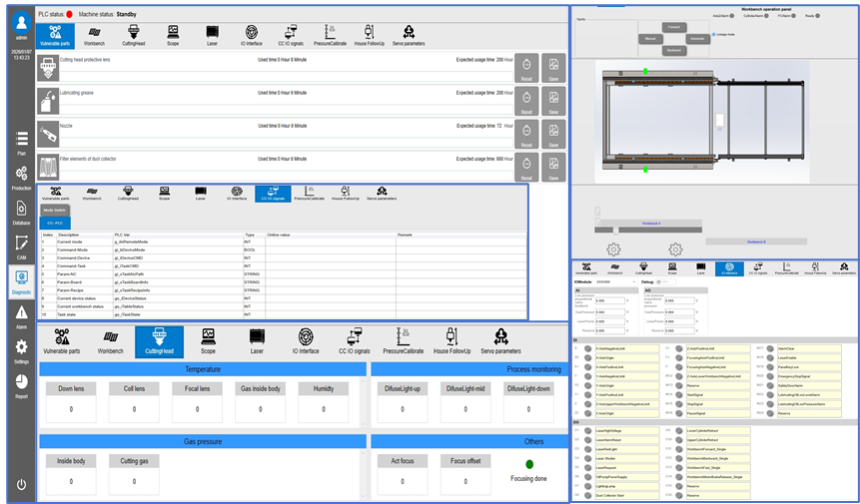Viewport: 860px width, 504px height.
Task: Toggle the Laser Shutter output indicator
Action: 587,458
